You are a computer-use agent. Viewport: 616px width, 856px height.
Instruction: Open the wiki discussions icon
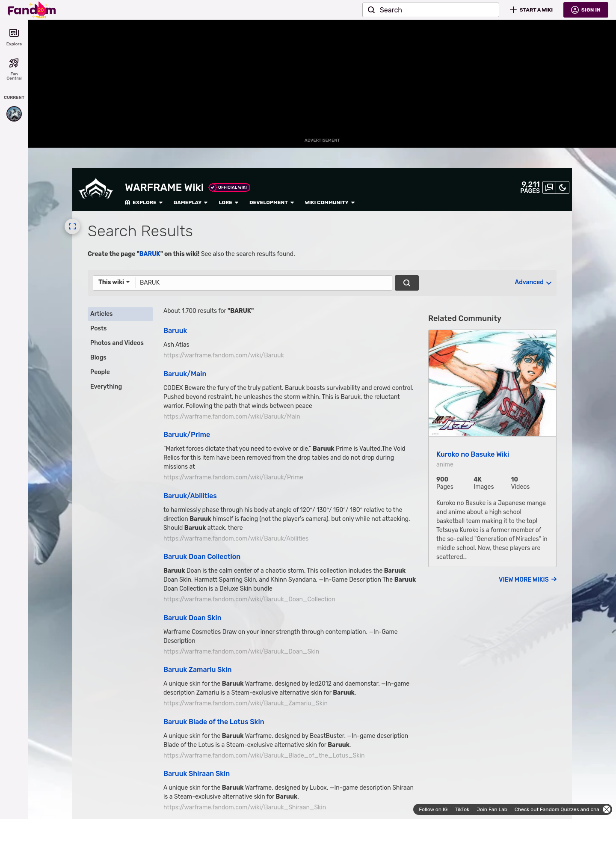[x=549, y=187]
